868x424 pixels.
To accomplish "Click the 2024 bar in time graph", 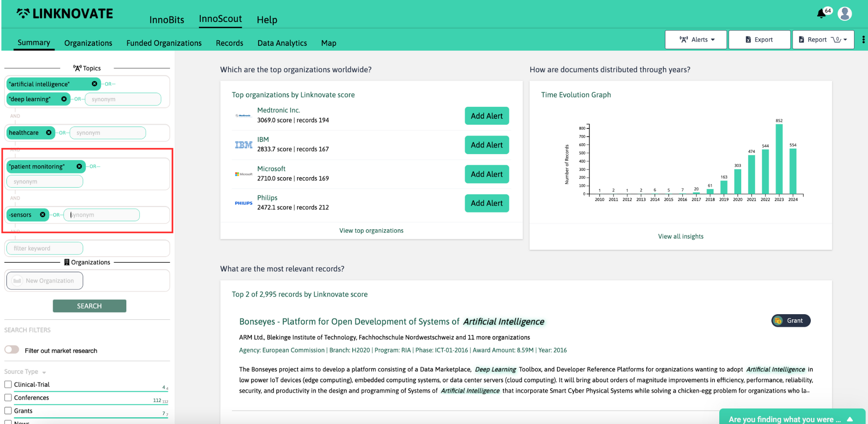I will 793,171.
